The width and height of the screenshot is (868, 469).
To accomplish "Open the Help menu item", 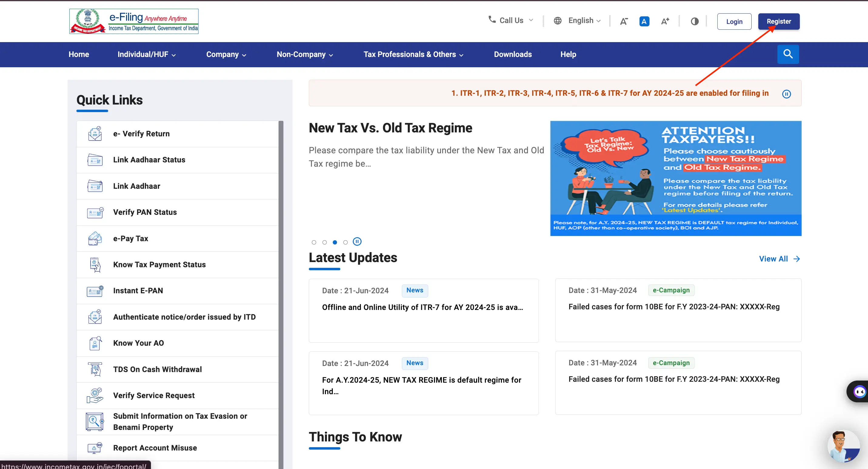I will click(568, 54).
